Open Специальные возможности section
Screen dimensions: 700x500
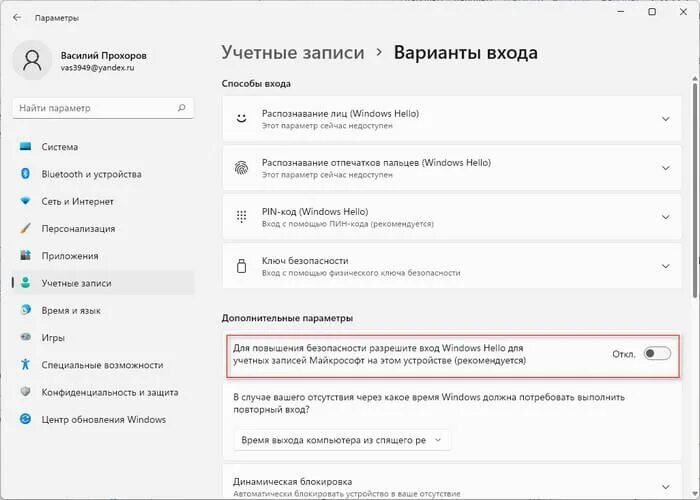coord(103,364)
